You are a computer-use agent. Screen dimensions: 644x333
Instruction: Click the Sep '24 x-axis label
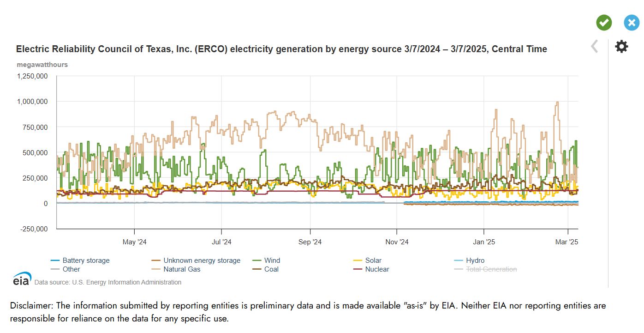[310, 242]
